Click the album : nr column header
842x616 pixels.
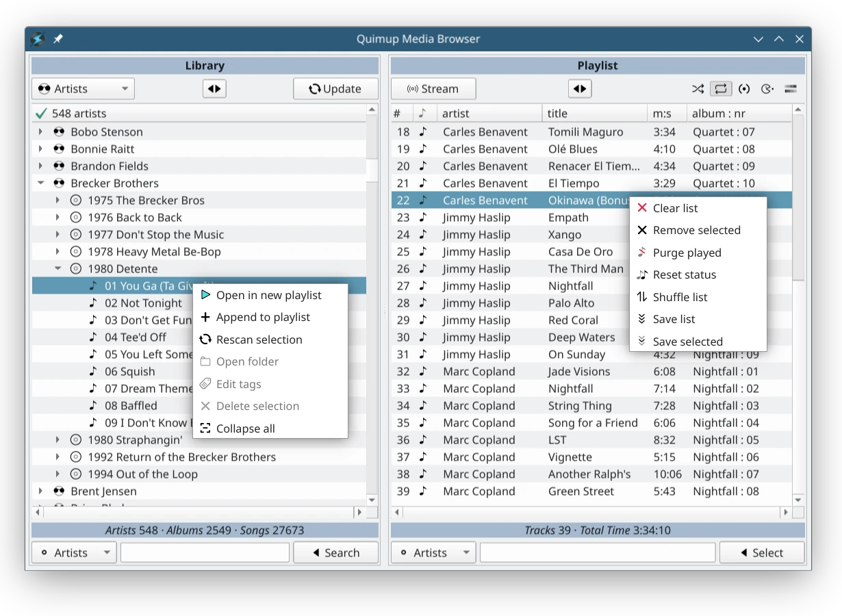(x=739, y=114)
